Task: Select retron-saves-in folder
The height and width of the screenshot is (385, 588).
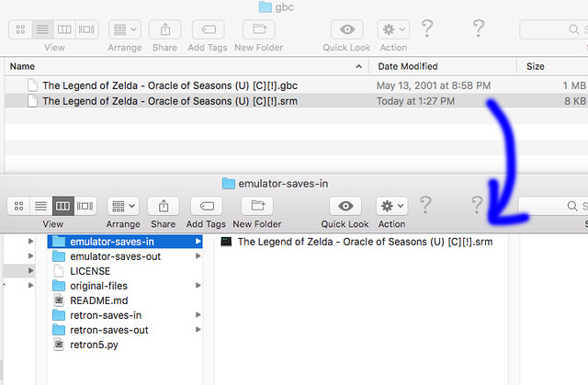Action: pyautogui.click(x=125, y=315)
